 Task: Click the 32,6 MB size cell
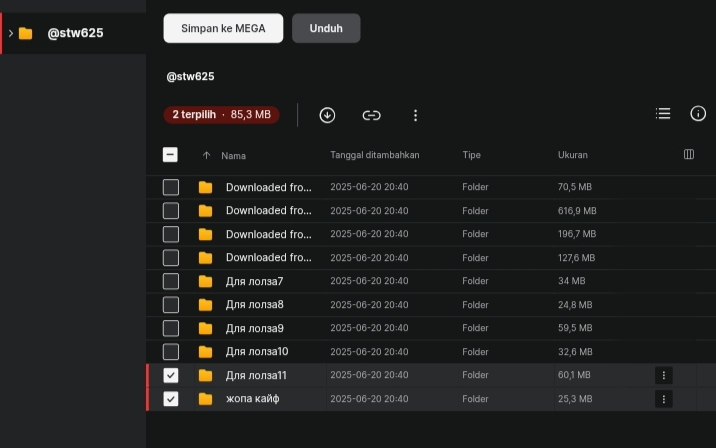click(x=575, y=352)
